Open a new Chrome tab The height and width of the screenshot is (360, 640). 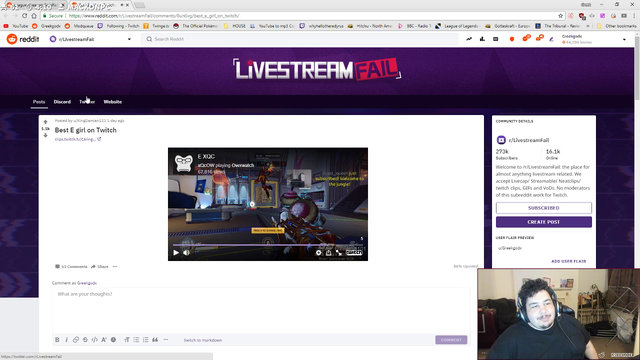[140, 5]
